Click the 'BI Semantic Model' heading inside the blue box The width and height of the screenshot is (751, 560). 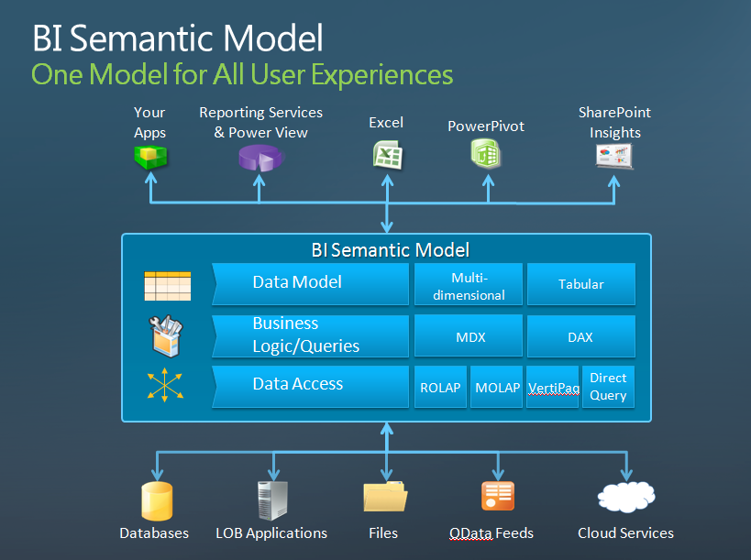[x=391, y=250]
